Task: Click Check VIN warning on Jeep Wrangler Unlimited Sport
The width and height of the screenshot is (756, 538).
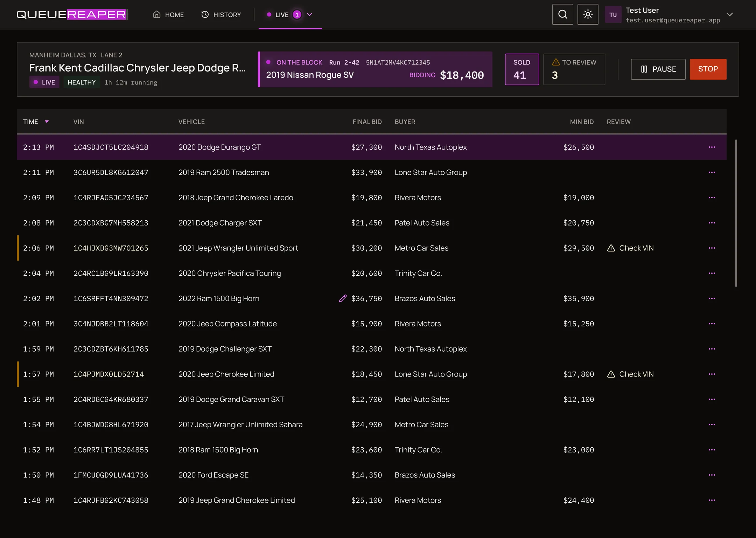Action: click(630, 248)
